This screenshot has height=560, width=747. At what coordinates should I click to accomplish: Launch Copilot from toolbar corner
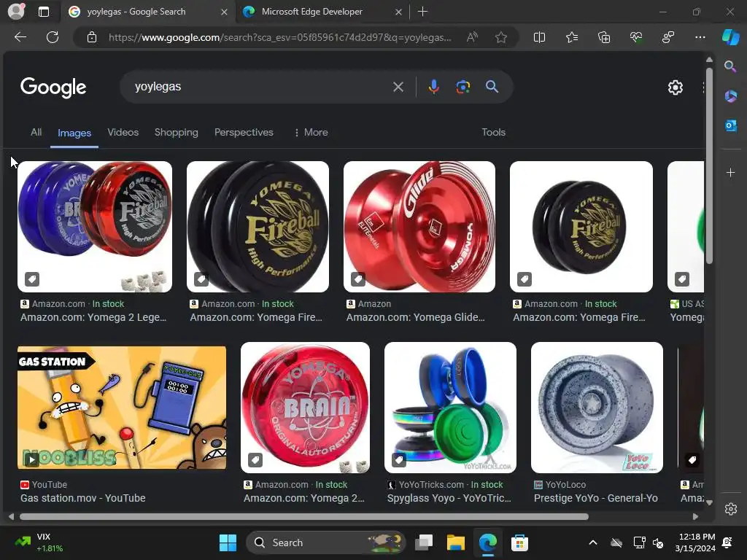tap(731, 37)
